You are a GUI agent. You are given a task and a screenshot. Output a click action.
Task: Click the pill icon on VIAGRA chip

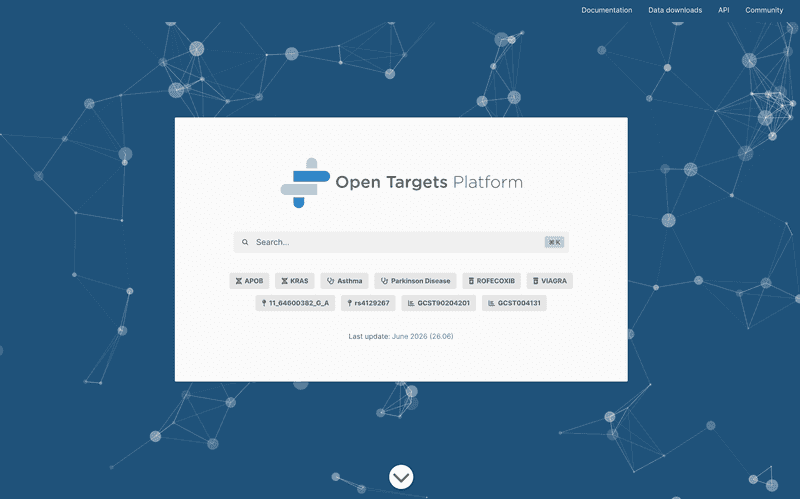[x=535, y=281]
